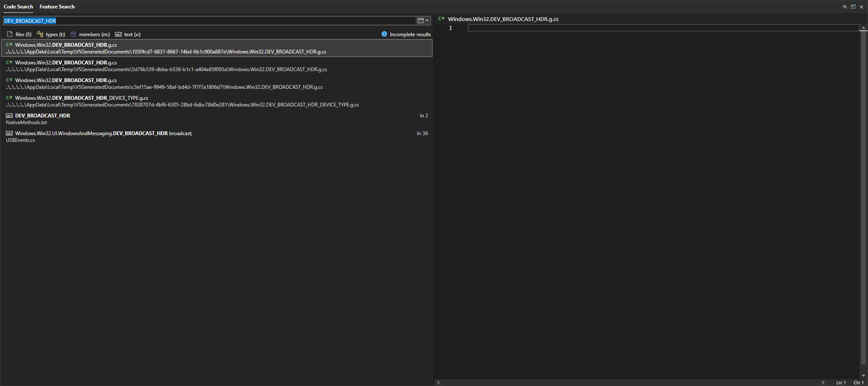Screen dimensions: 868x386
Task: Filter results by files (f:)
Action: [x=19, y=35]
